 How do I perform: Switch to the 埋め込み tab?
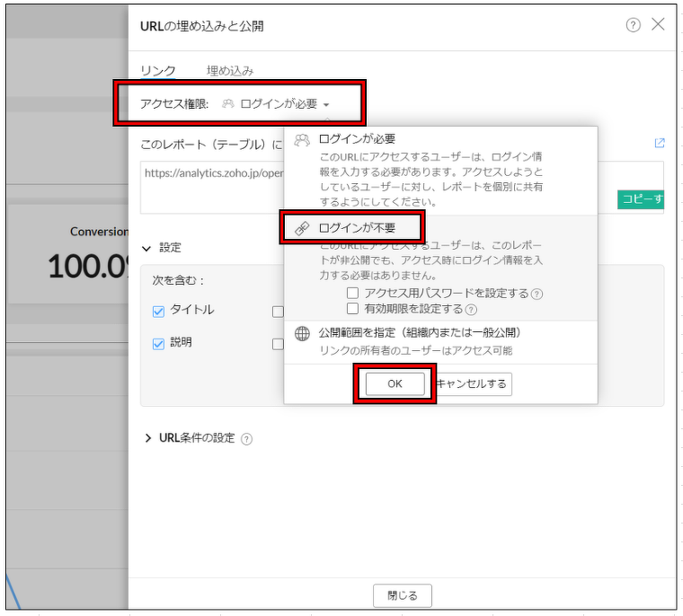[x=230, y=71]
